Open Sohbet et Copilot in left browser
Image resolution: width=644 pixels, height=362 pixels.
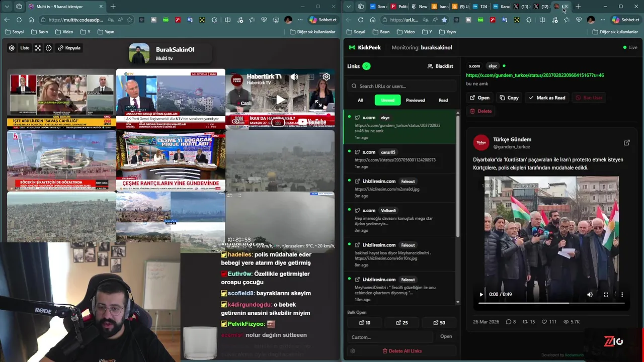[x=323, y=20]
